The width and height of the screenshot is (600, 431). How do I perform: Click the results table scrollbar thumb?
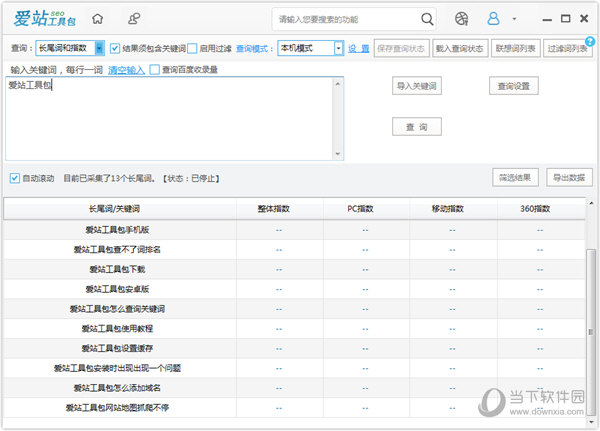(591, 331)
